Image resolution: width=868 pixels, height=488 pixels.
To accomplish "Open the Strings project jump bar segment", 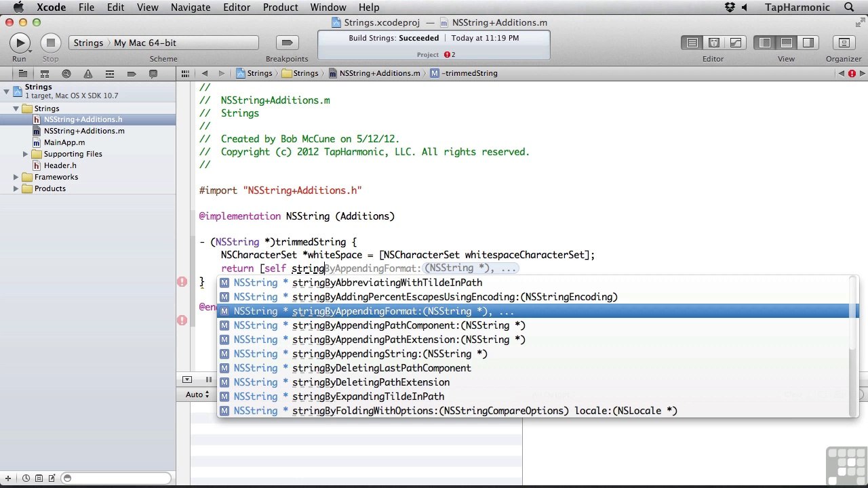I will [x=254, y=73].
